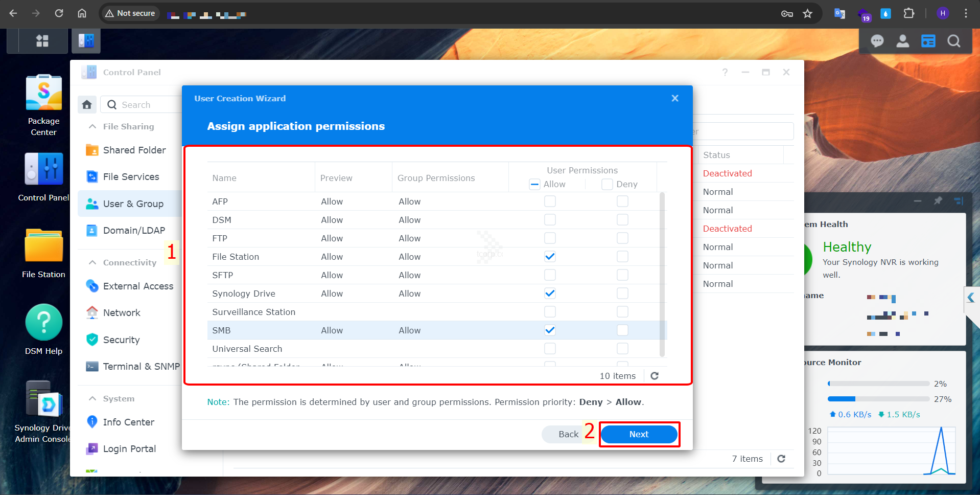Click the Control Panel home icon

point(87,105)
